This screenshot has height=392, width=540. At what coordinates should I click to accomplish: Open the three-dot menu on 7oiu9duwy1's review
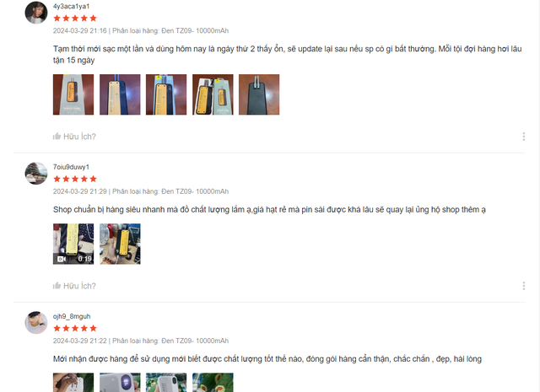click(523, 286)
